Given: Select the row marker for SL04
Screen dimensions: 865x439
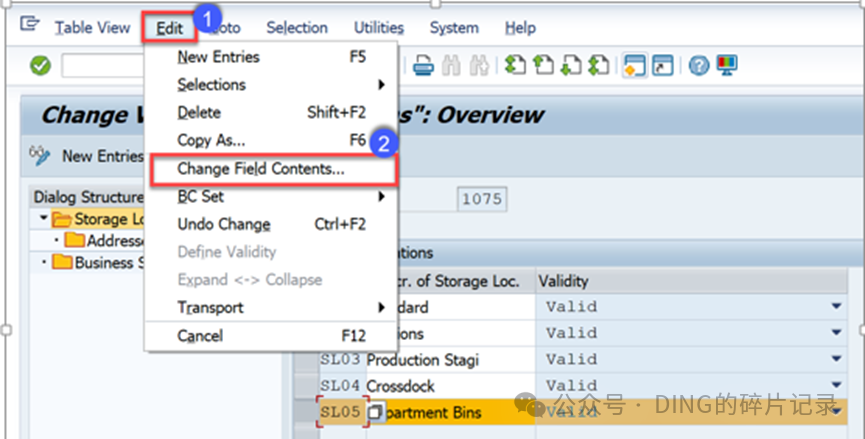Looking at the screenshot, I should [306, 386].
